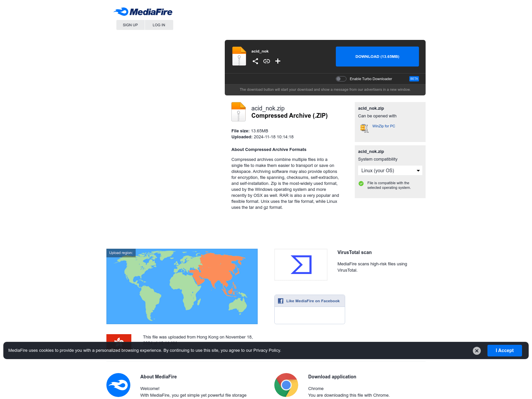The width and height of the screenshot is (532, 399).
Task: Click the plus icon to save file
Action: (x=278, y=61)
